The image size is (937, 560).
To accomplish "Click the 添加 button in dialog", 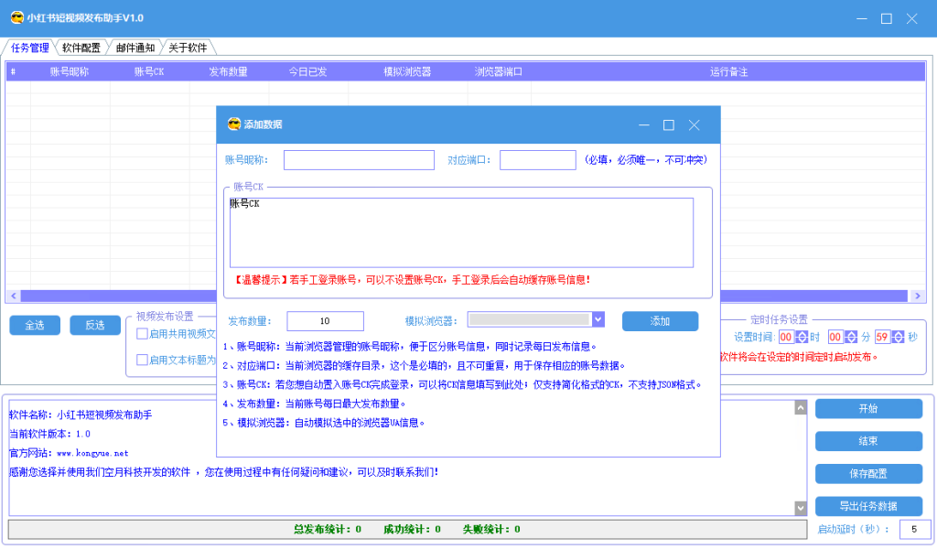I will 660,321.
